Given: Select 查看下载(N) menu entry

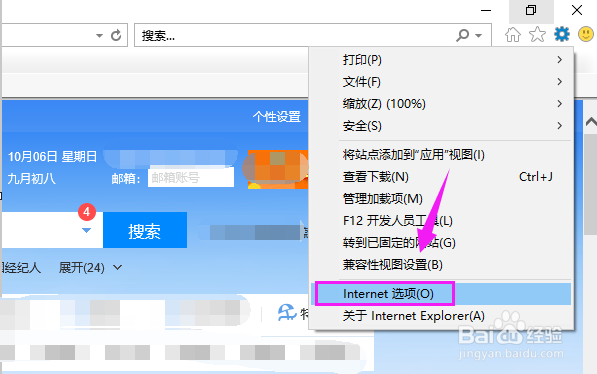Looking at the screenshot, I should pos(442,177).
